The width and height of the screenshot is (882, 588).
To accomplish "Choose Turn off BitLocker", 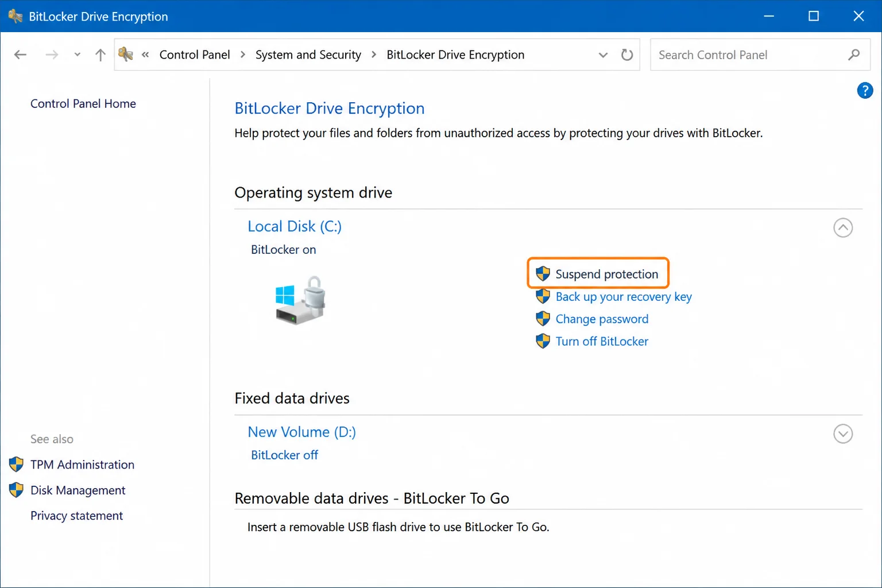I will 602,341.
